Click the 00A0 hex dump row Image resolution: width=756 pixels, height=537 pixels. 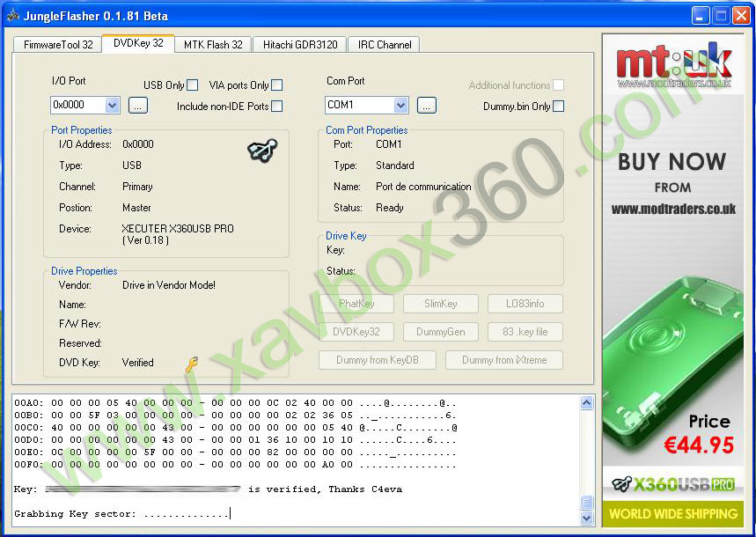[235, 403]
